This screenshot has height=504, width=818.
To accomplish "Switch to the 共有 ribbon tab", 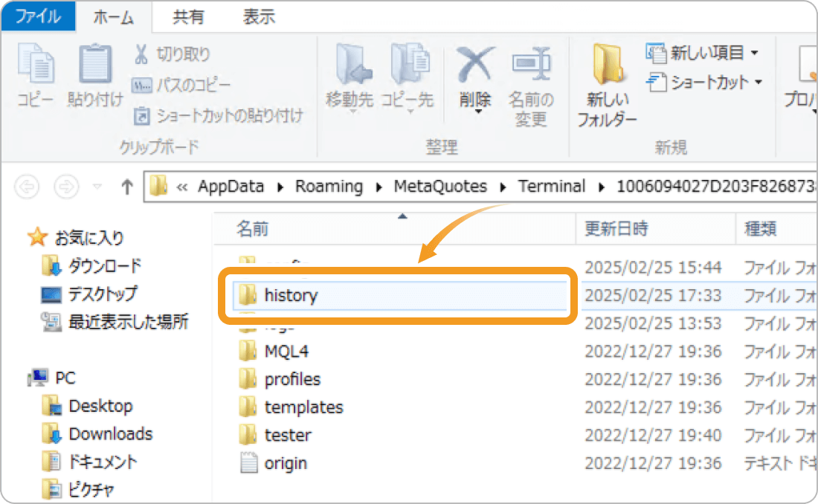I will pyautogui.click(x=188, y=17).
